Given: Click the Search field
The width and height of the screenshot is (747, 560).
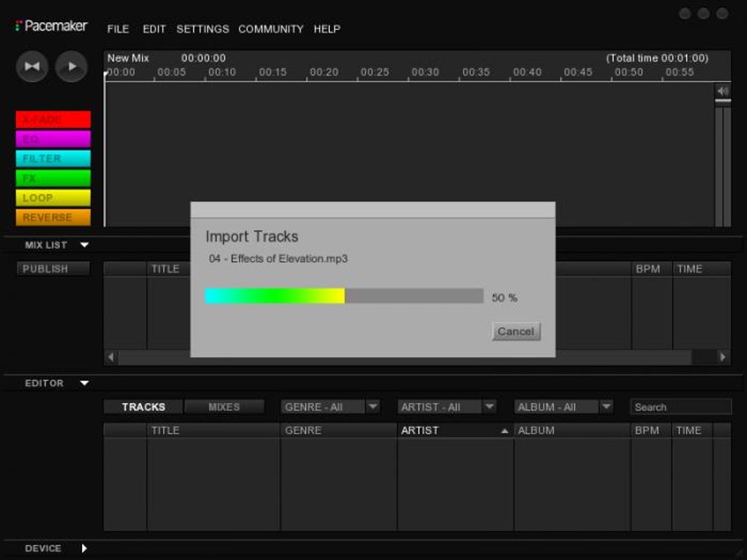Looking at the screenshot, I should (x=680, y=407).
